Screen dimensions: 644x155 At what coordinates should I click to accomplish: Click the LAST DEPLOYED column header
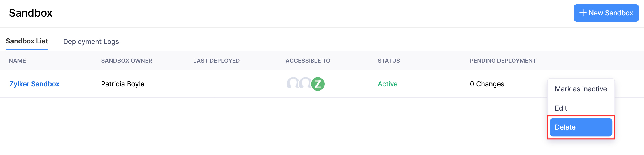(216, 61)
